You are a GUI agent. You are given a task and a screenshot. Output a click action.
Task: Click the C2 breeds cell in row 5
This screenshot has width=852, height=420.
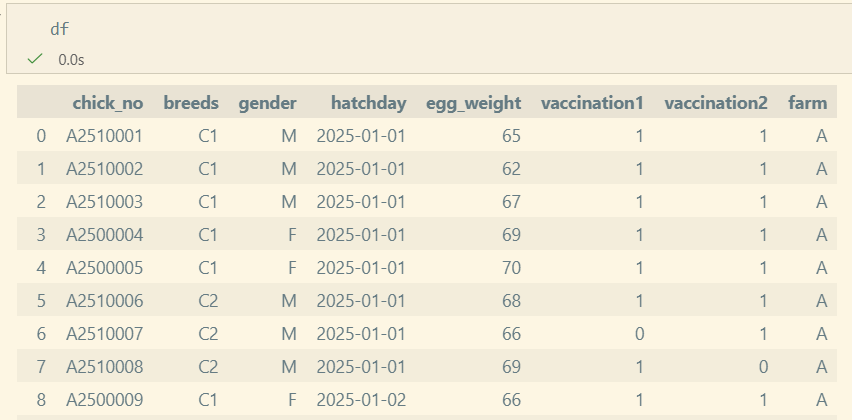click(x=208, y=301)
